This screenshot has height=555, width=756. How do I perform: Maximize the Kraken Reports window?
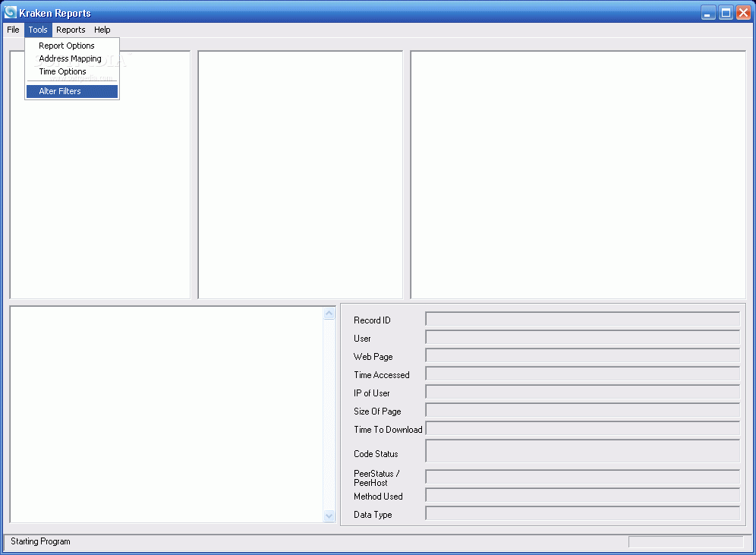pos(726,13)
